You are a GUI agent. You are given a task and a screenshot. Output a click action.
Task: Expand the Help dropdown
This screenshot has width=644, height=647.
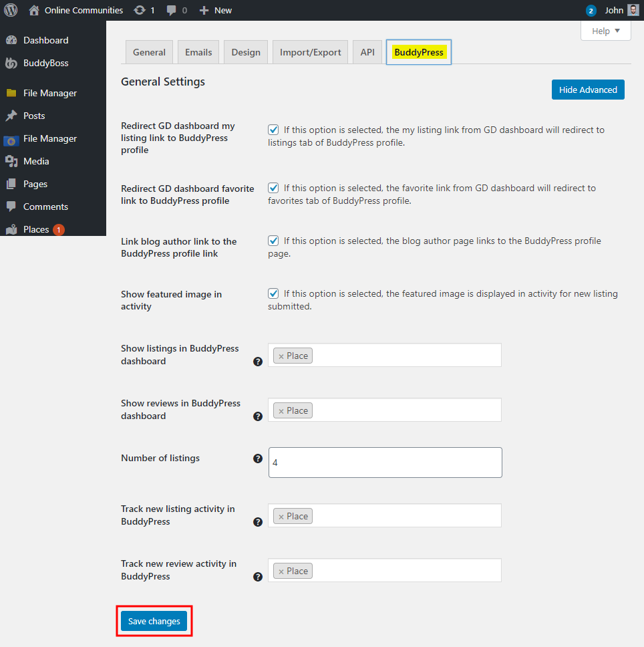point(605,31)
